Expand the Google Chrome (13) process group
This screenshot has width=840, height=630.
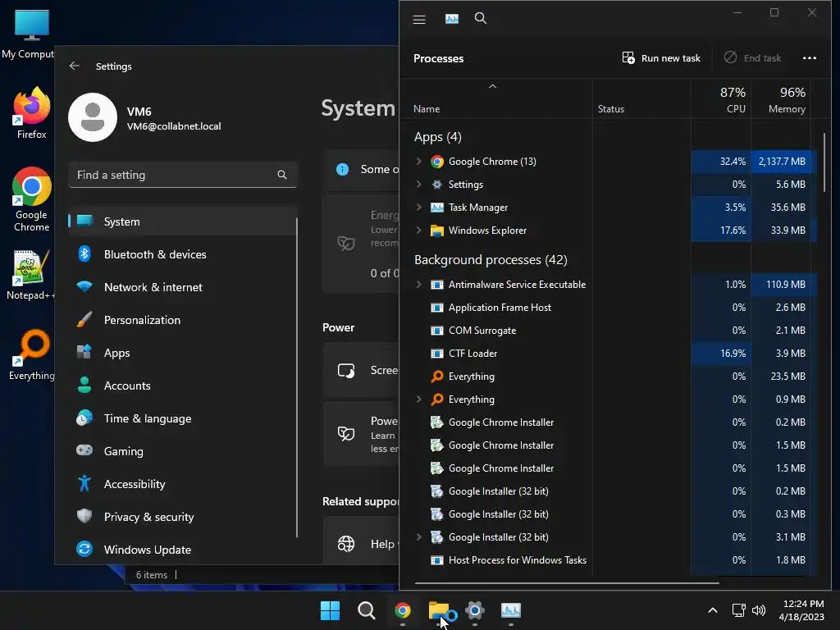click(419, 162)
